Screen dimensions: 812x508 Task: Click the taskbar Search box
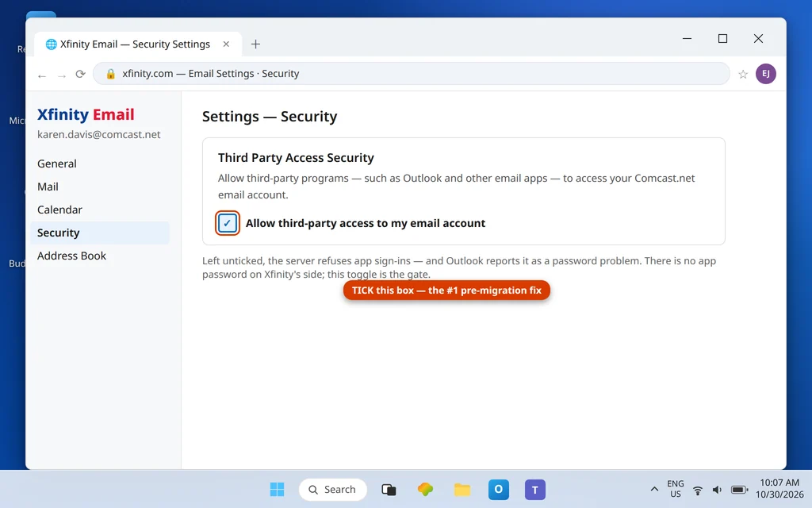coord(333,489)
